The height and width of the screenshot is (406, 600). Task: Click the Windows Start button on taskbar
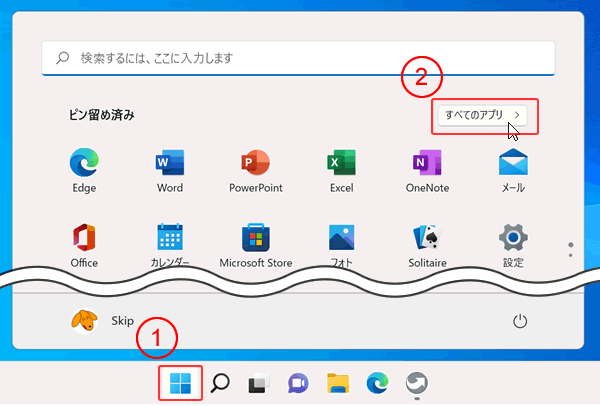coord(180,383)
